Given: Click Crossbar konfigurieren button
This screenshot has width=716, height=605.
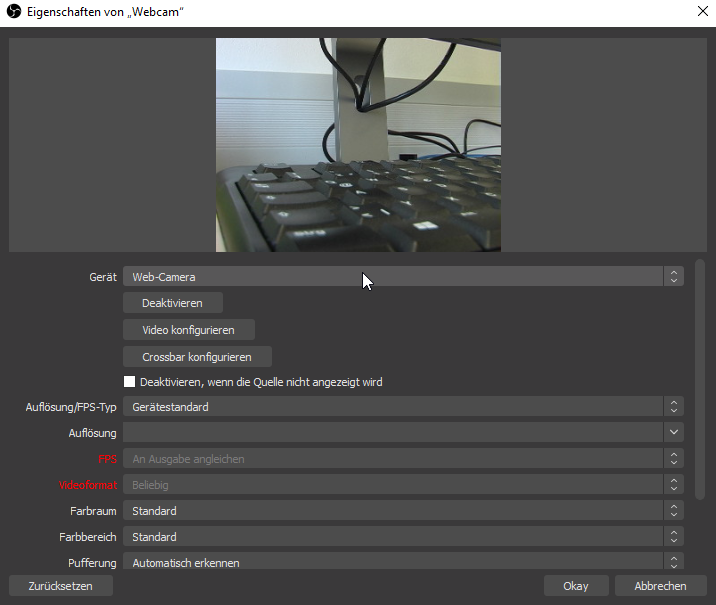Looking at the screenshot, I should tap(197, 357).
